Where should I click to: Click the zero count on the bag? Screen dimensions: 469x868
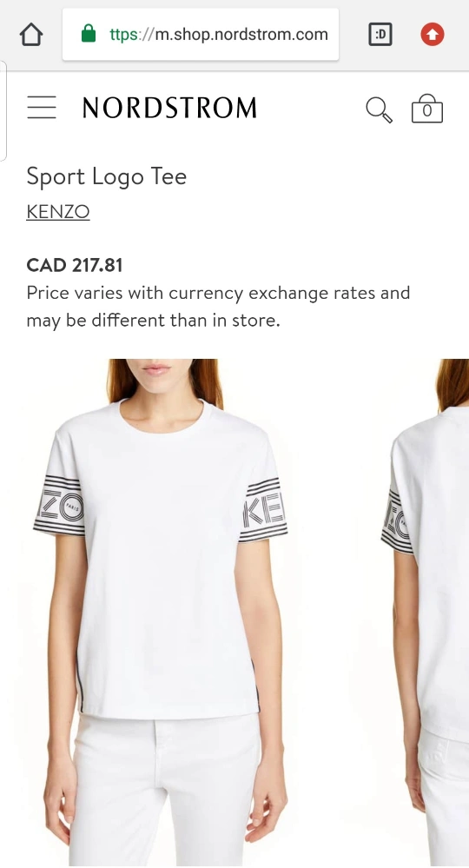point(427,110)
